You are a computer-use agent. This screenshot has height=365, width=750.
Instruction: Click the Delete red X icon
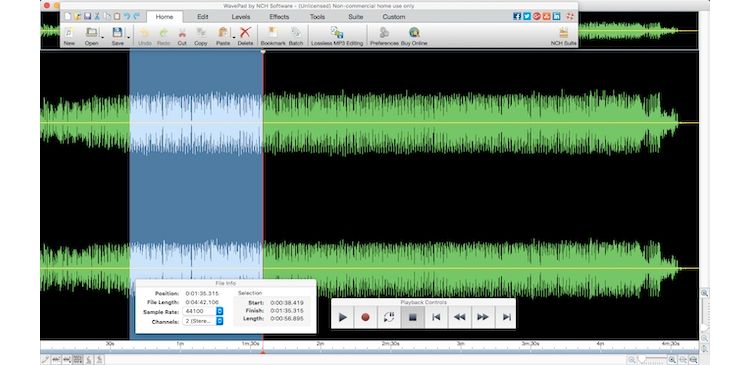point(245,36)
